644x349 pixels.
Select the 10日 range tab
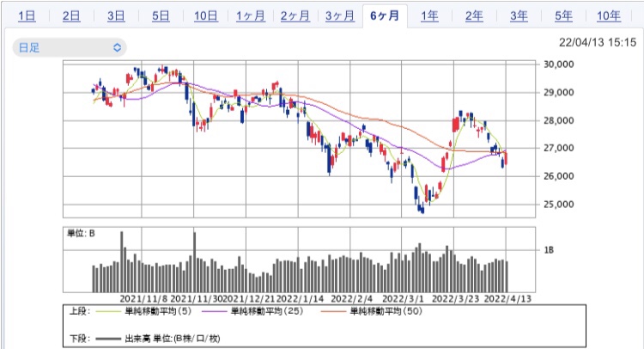tap(206, 16)
